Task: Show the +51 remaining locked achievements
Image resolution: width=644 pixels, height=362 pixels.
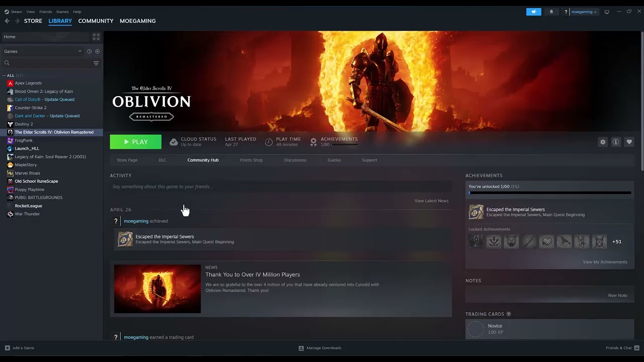Action: [617, 242]
